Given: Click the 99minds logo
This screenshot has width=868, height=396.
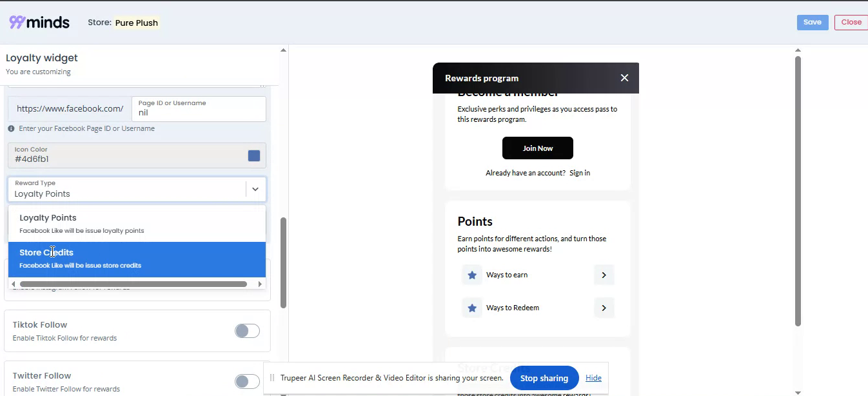Looking at the screenshot, I should click(39, 22).
